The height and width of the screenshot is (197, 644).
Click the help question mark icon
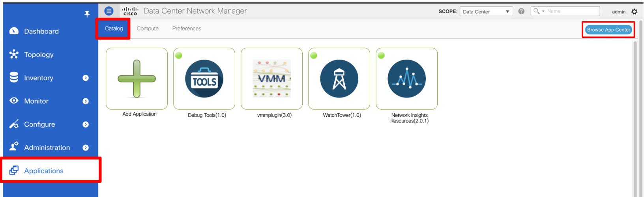click(521, 11)
